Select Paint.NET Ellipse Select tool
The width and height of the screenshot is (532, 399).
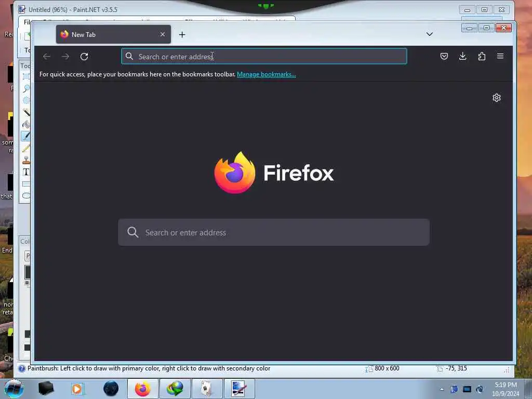(x=26, y=100)
